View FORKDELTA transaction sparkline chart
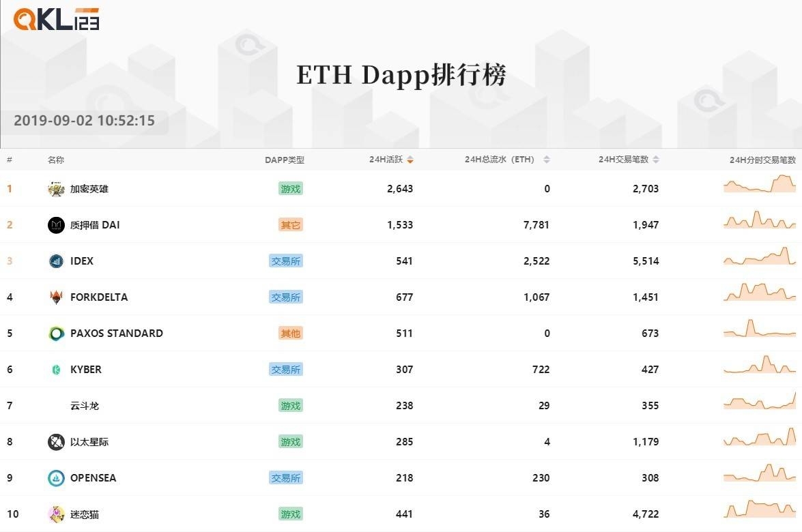 (760, 292)
